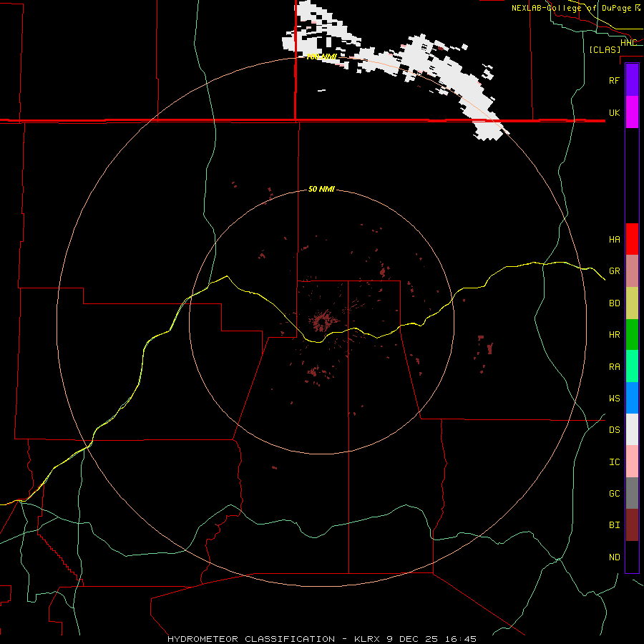Click the mint RA legend swatch

(x=632, y=366)
